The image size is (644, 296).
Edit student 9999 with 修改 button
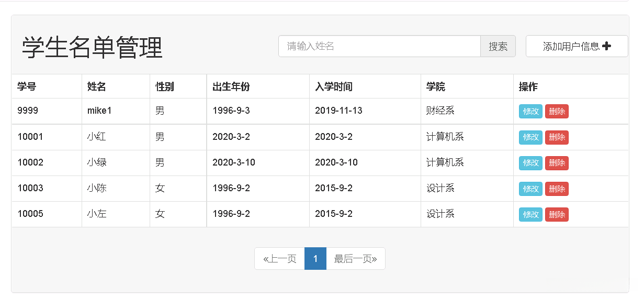coord(530,111)
